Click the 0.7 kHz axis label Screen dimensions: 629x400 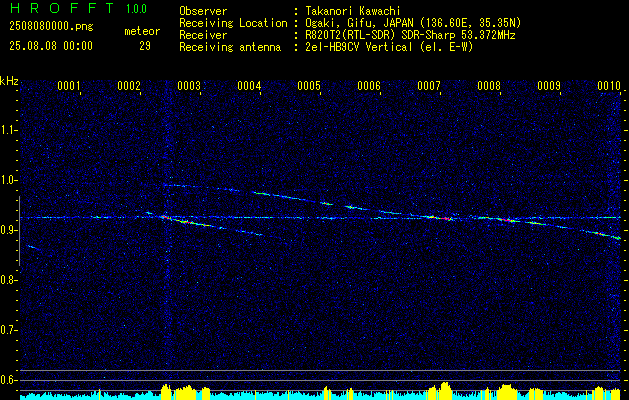[8, 330]
